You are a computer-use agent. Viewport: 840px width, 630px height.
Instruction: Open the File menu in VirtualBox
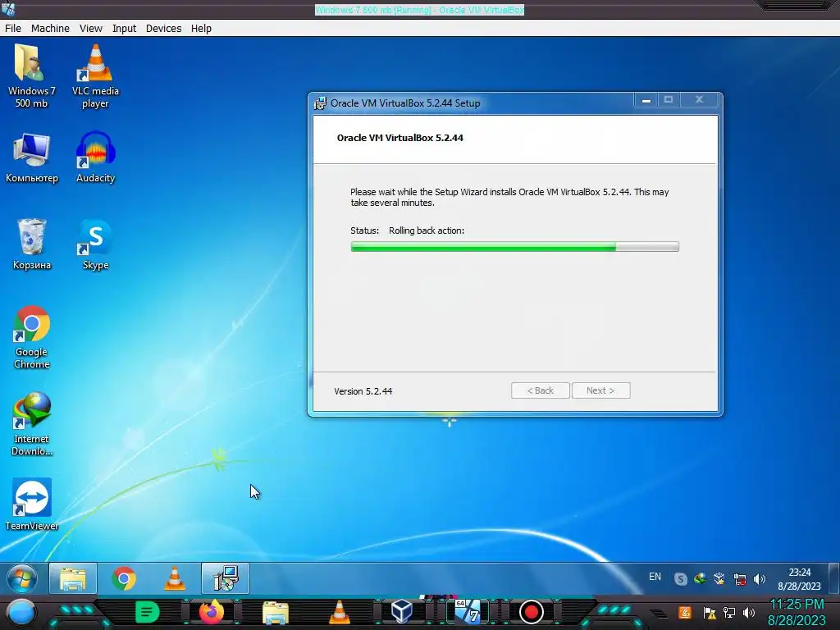[x=13, y=29]
